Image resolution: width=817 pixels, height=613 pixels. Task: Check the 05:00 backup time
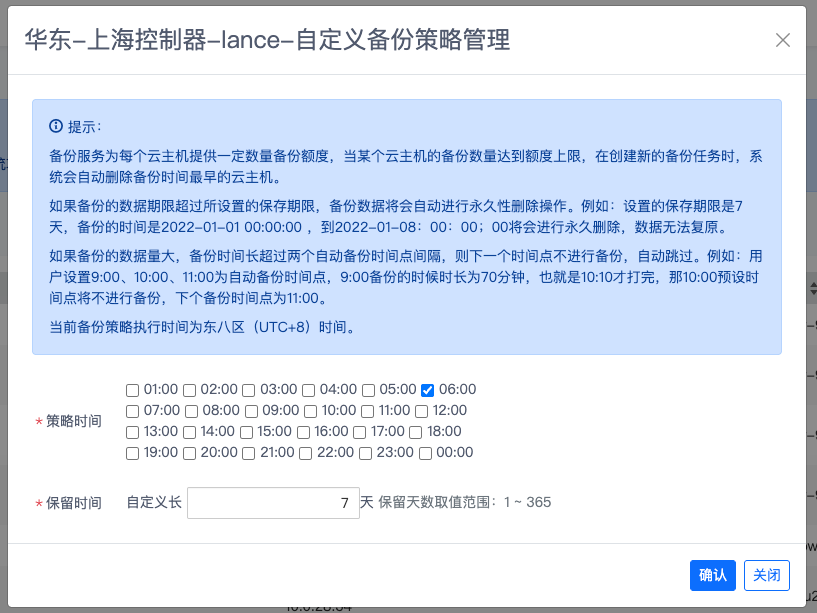tap(368, 390)
